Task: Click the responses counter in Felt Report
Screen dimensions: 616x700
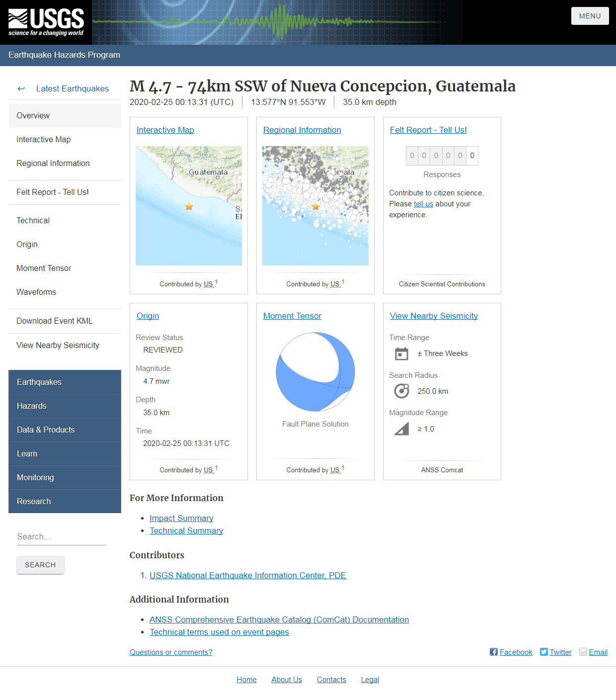Action: [x=442, y=156]
